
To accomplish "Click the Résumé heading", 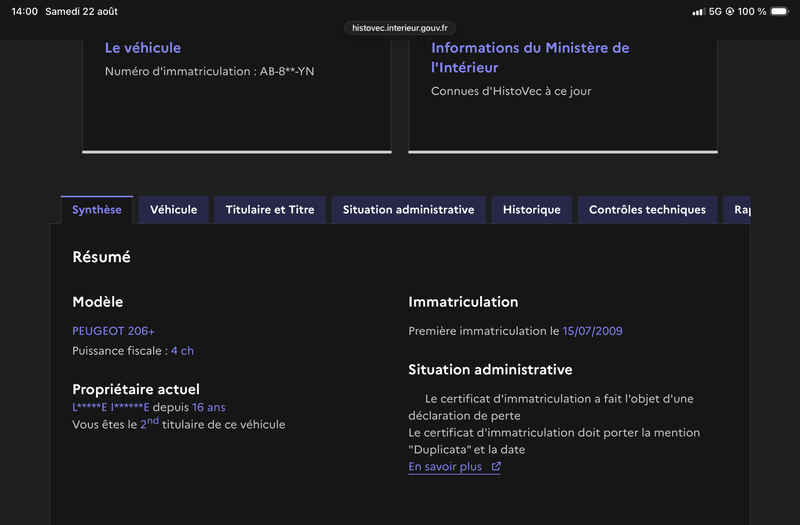I will [x=102, y=257].
